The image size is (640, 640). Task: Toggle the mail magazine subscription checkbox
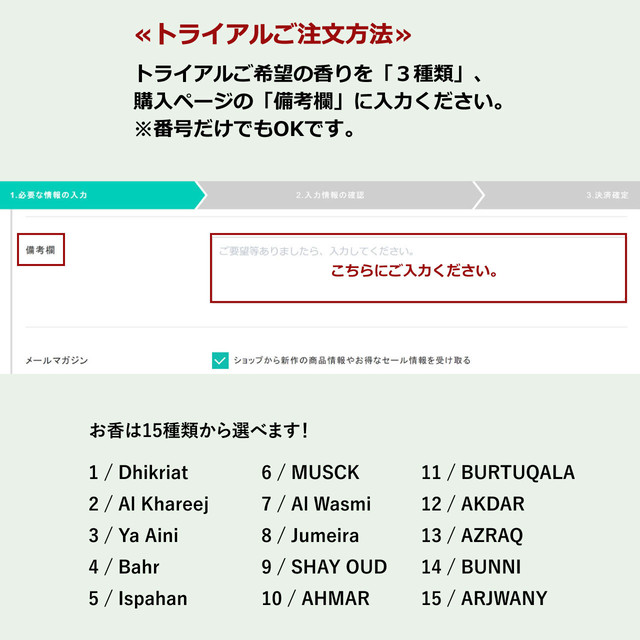click(x=220, y=360)
